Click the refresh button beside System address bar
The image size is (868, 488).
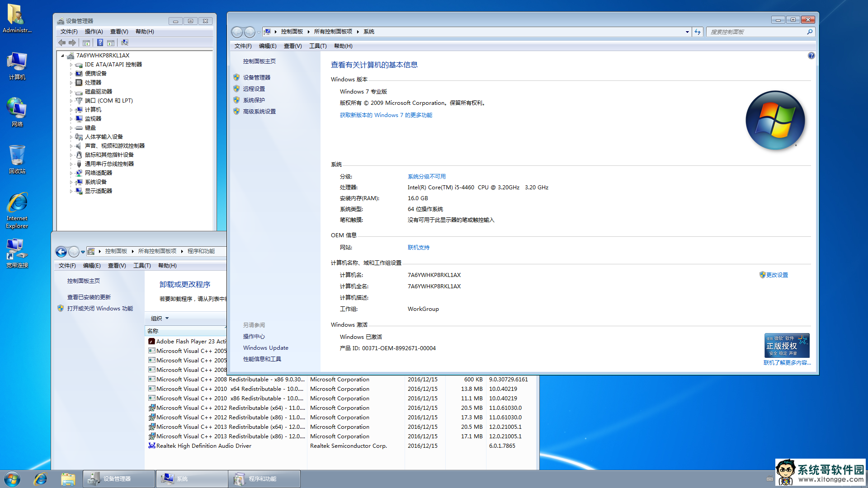tap(698, 32)
